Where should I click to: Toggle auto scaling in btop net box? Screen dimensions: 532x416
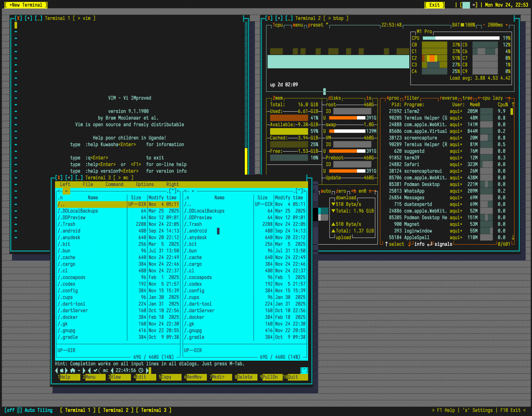click(326, 191)
